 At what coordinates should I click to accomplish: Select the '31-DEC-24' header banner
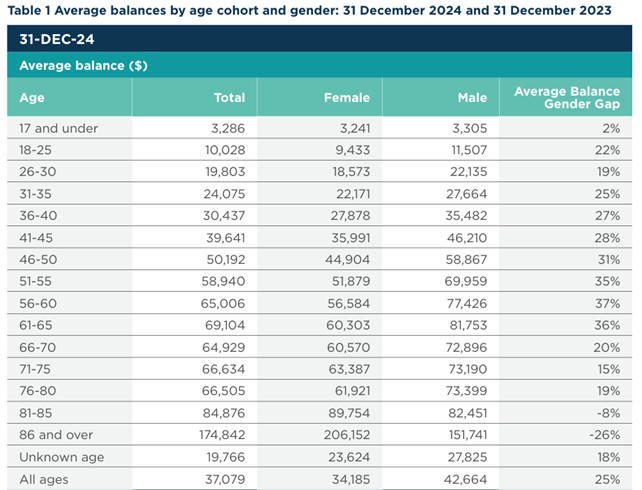[319, 38]
